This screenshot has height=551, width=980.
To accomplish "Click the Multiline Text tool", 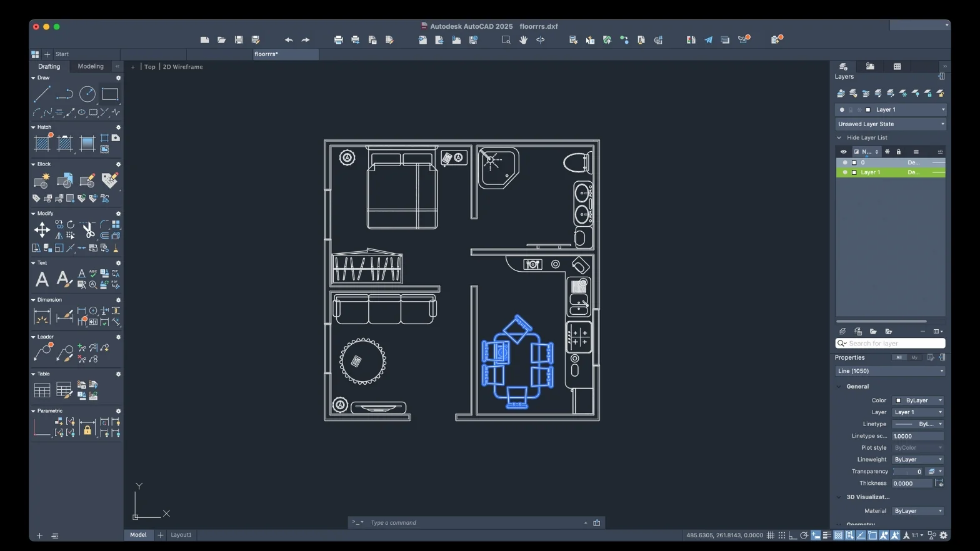I will pyautogui.click(x=42, y=279).
